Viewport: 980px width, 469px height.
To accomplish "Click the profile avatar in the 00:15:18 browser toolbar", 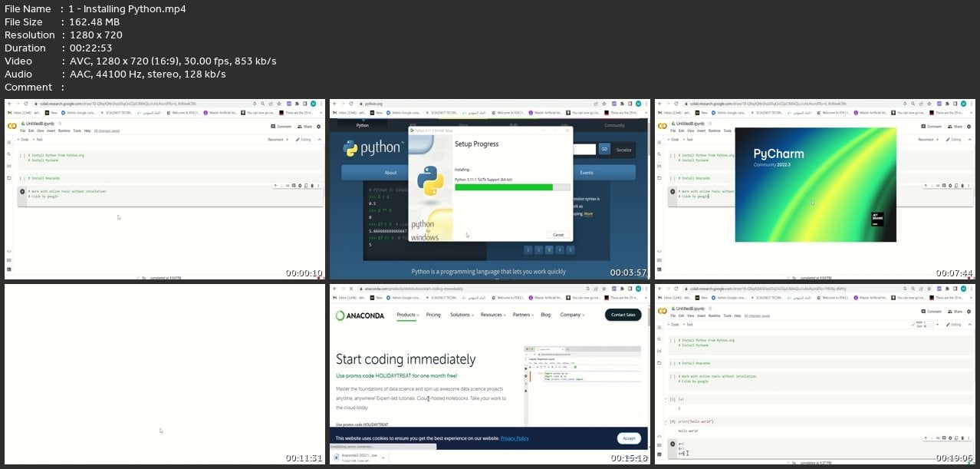I will pos(638,289).
